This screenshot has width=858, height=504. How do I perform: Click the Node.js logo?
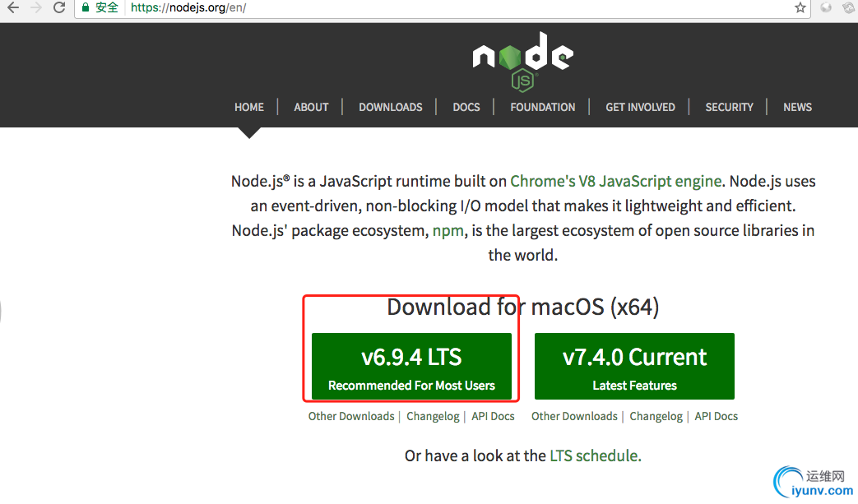(522, 61)
